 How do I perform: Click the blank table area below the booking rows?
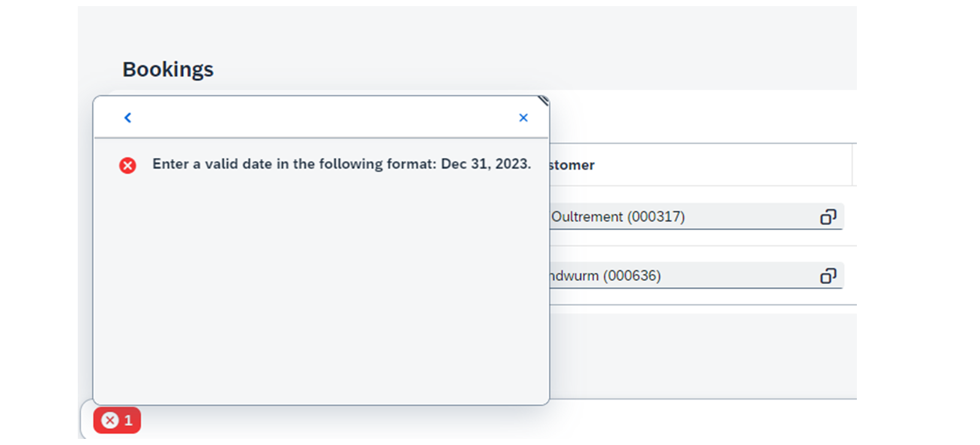(x=703, y=355)
